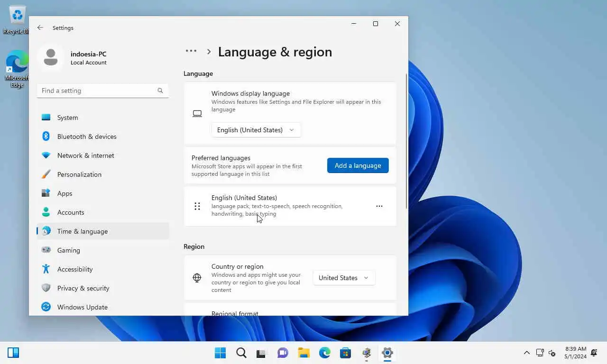The image size is (607, 364).
Task: Click the Settings page vertical scrollbar
Action: tap(406, 141)
